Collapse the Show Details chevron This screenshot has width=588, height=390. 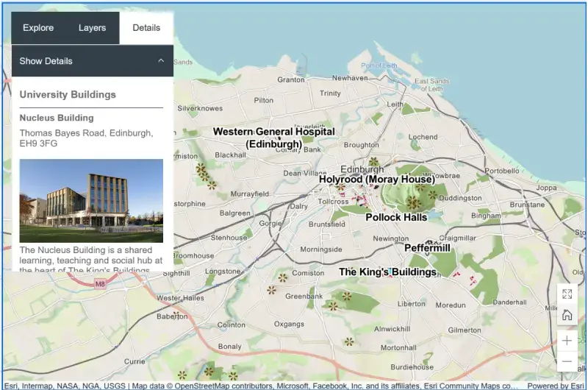coord(161,61)
